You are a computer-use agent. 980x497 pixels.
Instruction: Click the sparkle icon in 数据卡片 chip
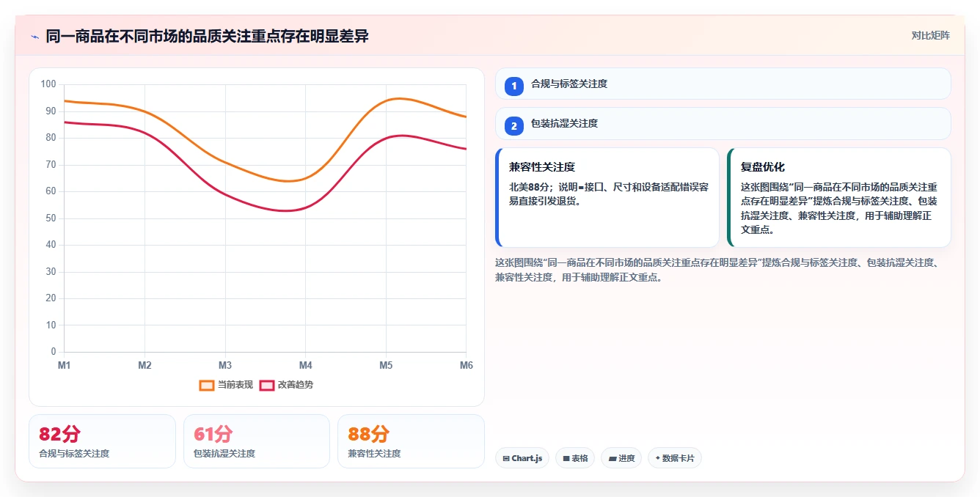657,458
